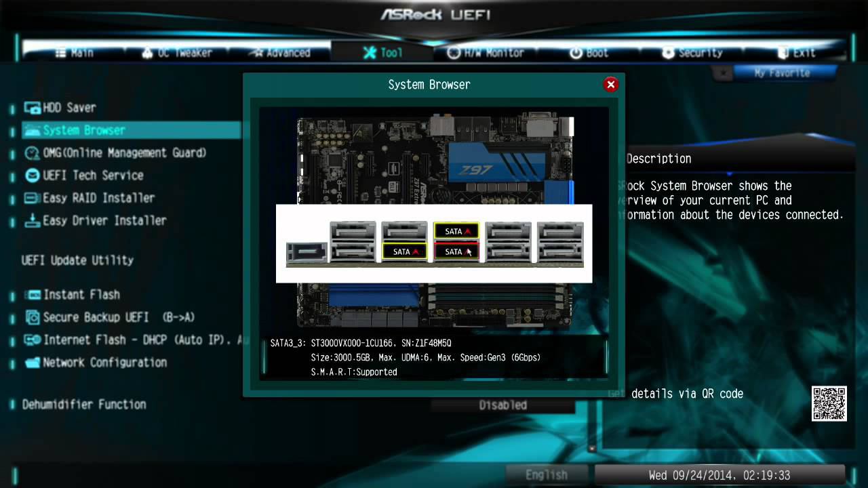The image size is (868, 488).
Task: Select the yellow SATA port under an empty port
Action: click(404, 251)
